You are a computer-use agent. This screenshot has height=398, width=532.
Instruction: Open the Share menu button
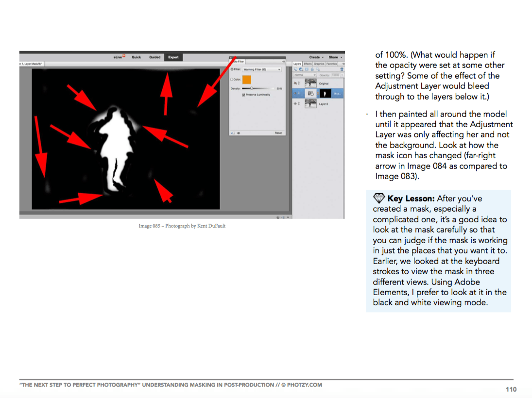pyautogui.click(x=334, y=57)
